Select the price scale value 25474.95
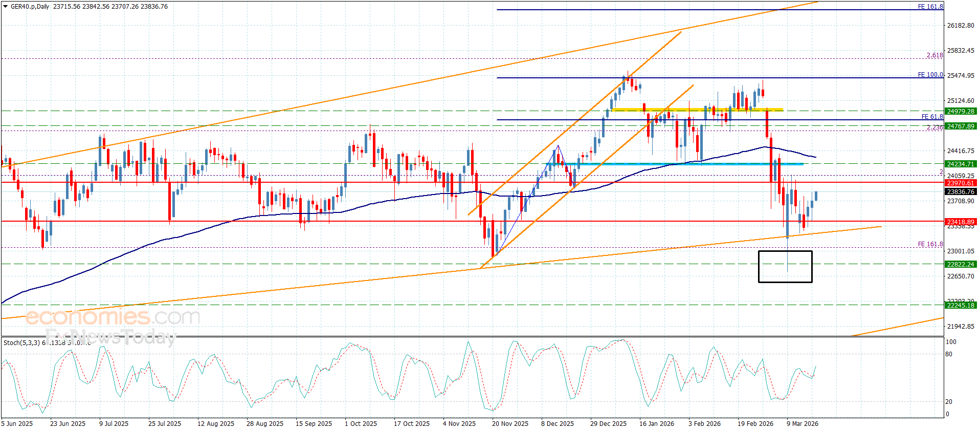The width and height of the screenshot is (980, 430). pyautogui.click(x=961, y=76)
